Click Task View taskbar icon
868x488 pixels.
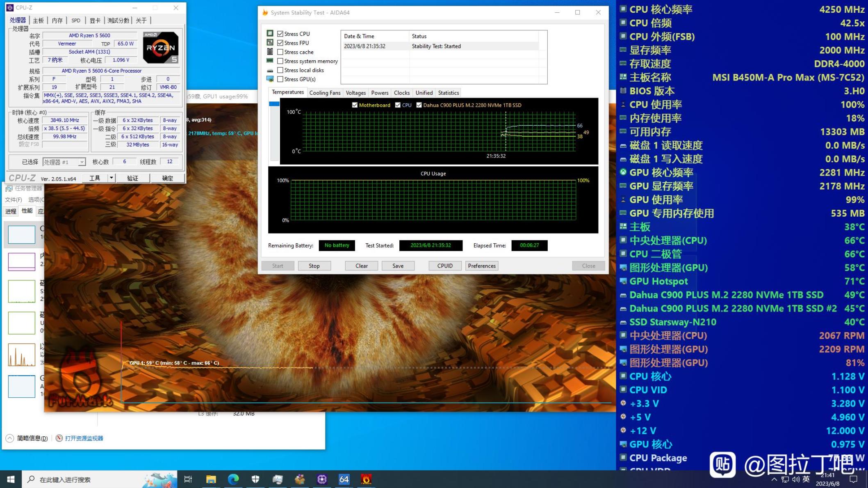tap(188, 479)
